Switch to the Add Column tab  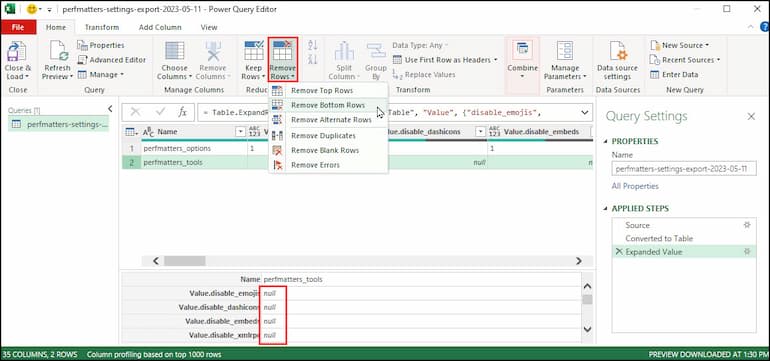coord(160,28)
